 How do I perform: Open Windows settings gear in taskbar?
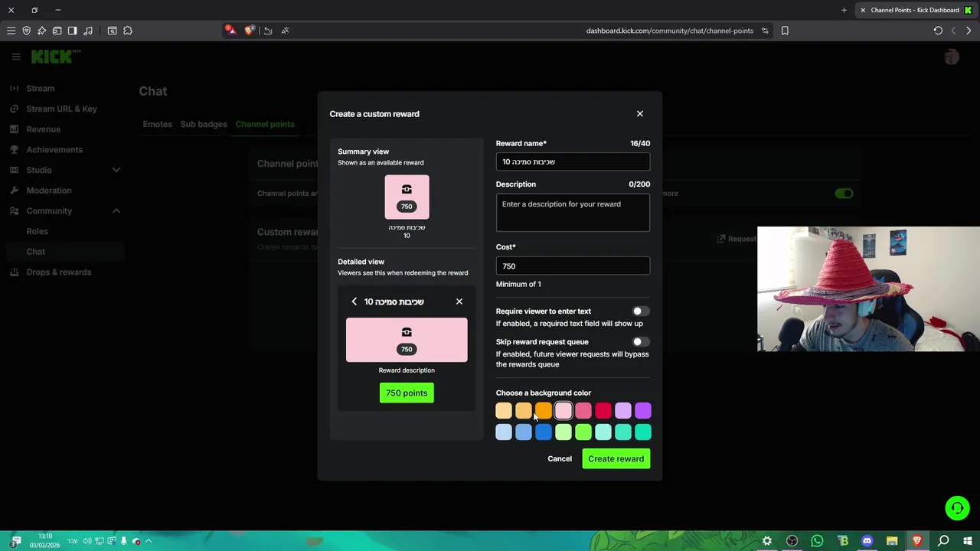[766, 541]
